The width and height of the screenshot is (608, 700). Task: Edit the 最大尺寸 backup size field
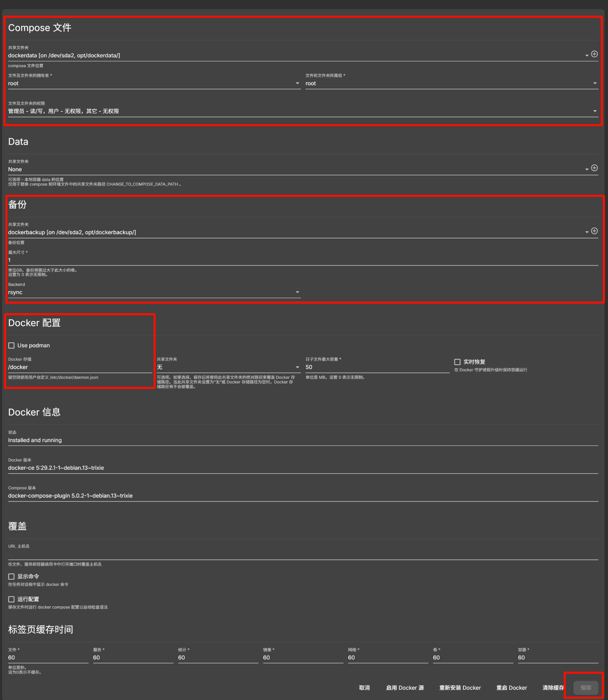136,260
